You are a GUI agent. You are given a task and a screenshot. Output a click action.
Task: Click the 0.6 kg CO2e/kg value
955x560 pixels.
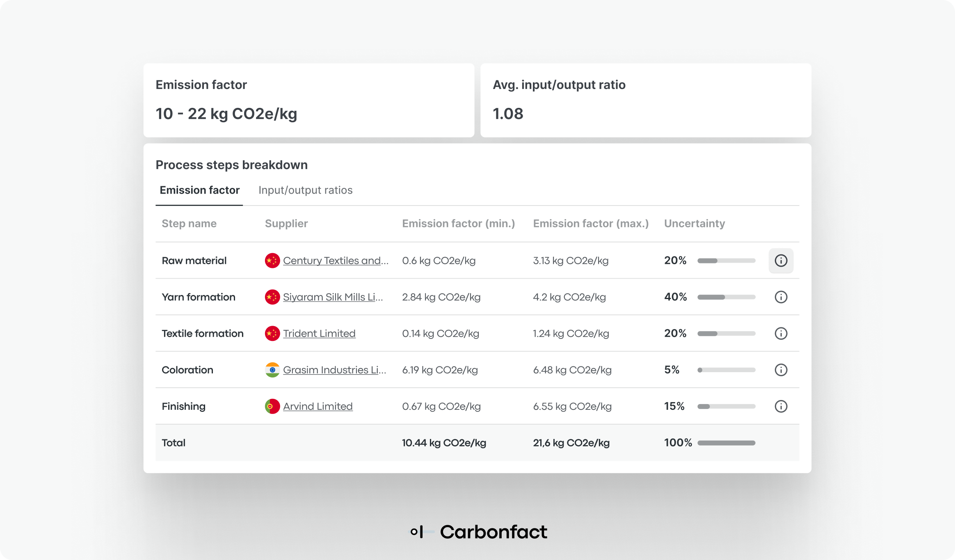pos(439,261)
